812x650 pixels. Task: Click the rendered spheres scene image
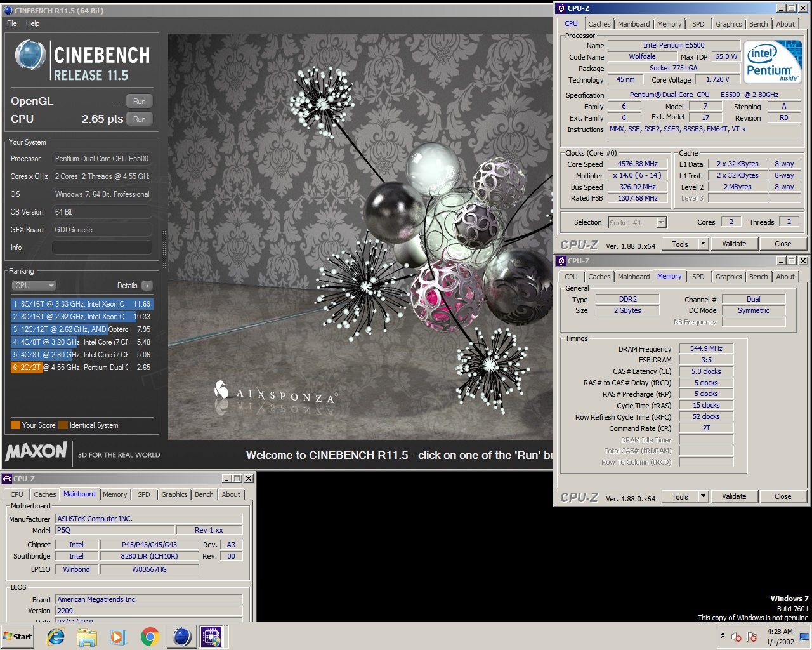[360, 236]
